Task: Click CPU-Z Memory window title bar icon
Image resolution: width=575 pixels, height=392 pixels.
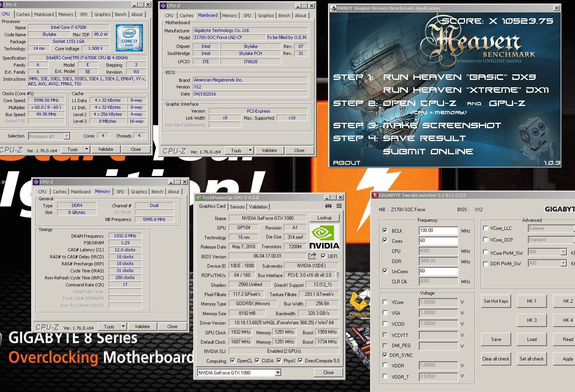Action: click(36, 182)
